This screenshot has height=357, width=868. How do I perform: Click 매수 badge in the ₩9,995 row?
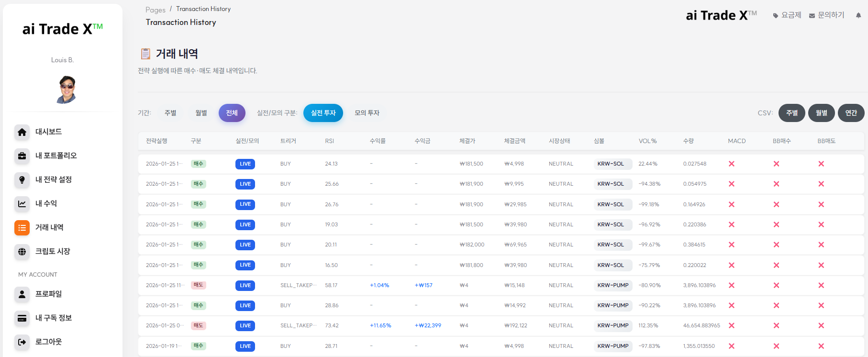[x=198, y=184]
